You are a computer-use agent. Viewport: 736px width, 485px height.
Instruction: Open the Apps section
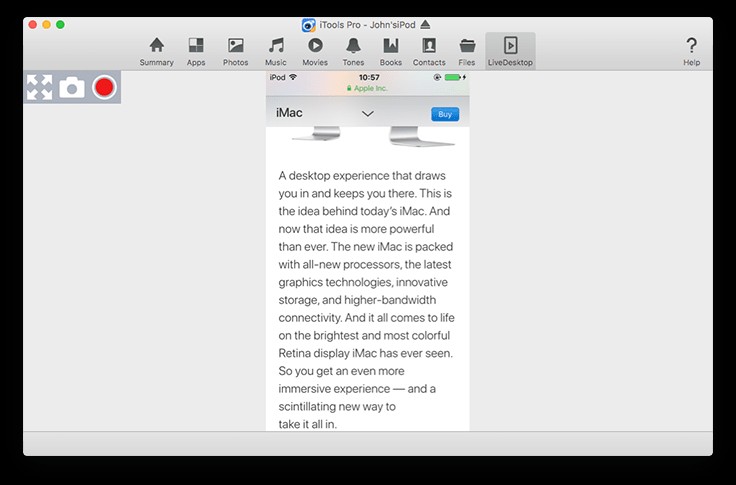[x=195, y=51]
